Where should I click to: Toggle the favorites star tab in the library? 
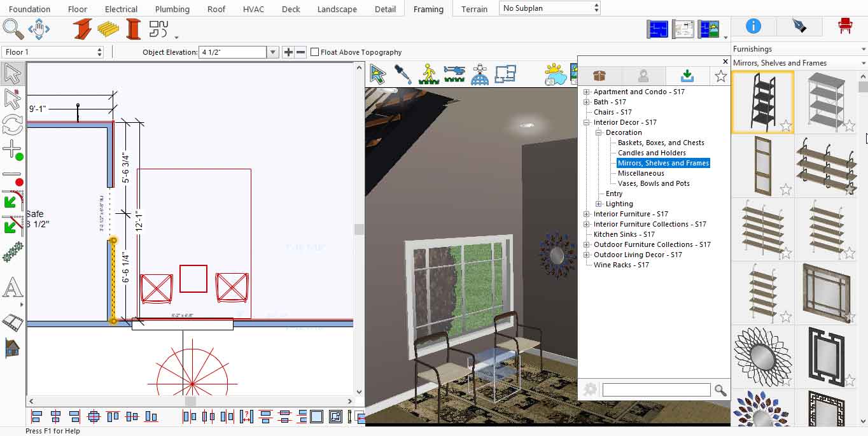point(720,76)
